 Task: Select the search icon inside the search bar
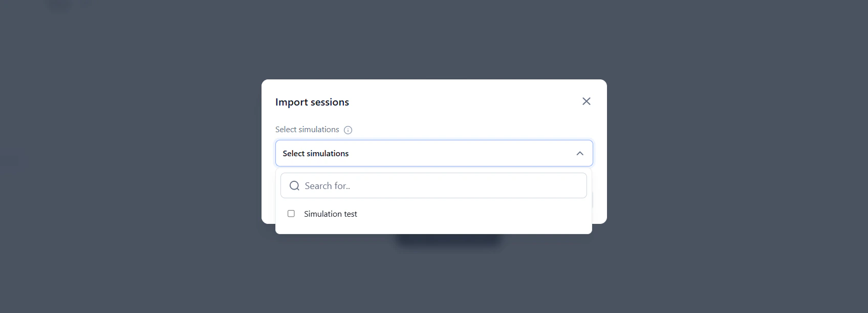pos(294,185)
